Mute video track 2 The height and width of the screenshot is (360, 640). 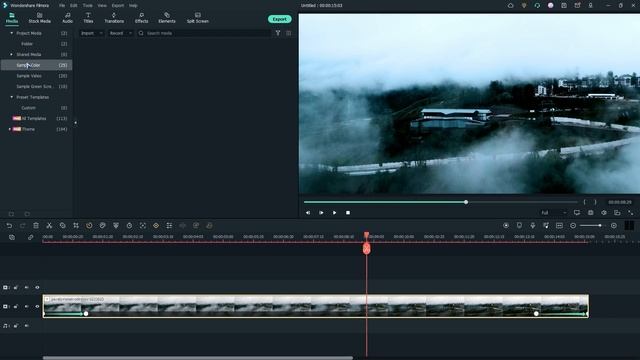click(27, 287)
